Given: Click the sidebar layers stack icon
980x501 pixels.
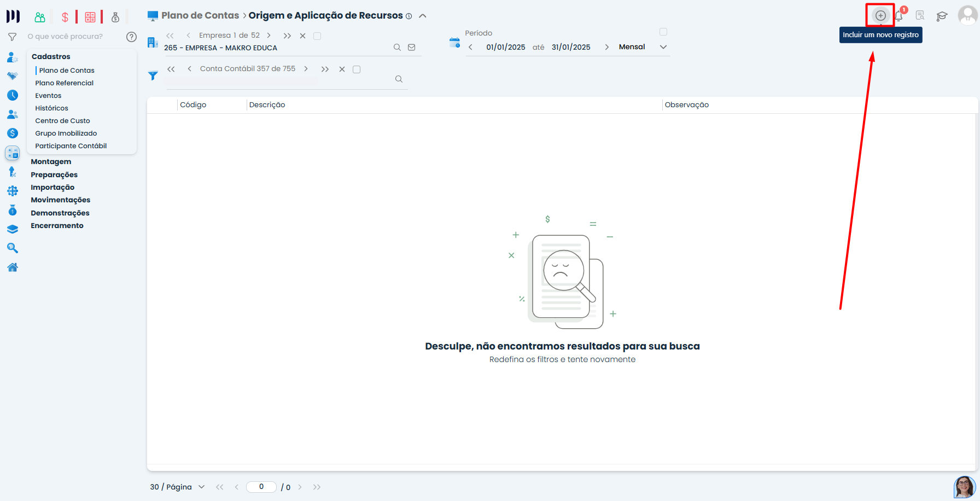Looking at the screenshot, I should pyautogui.click(x=13, y=229).
